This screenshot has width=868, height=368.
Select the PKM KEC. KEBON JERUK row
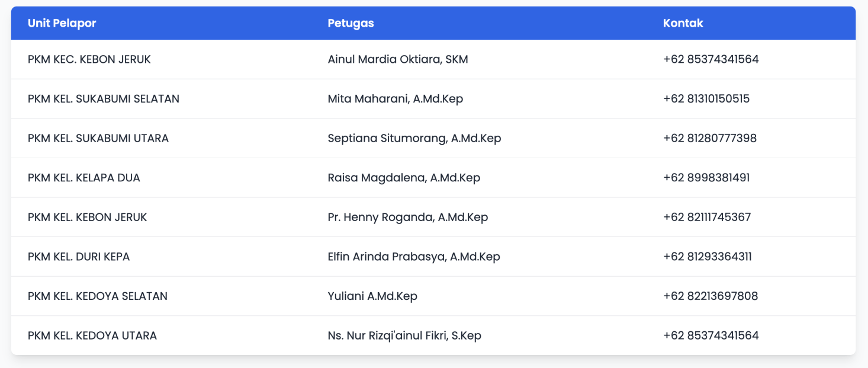coord(433,59)
